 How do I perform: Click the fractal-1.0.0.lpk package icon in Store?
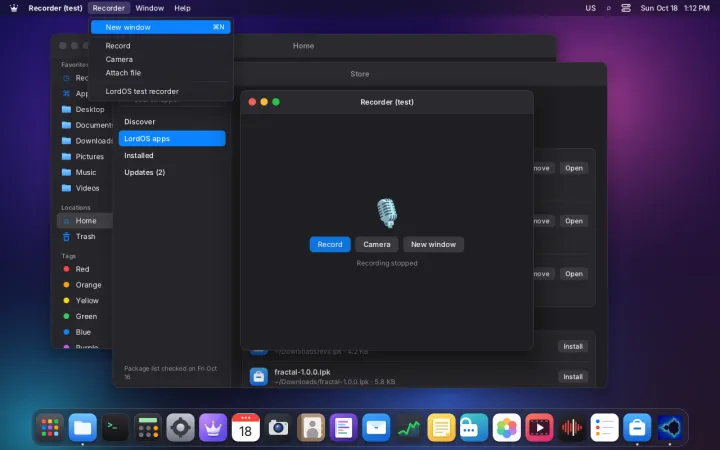pos(259,377)
